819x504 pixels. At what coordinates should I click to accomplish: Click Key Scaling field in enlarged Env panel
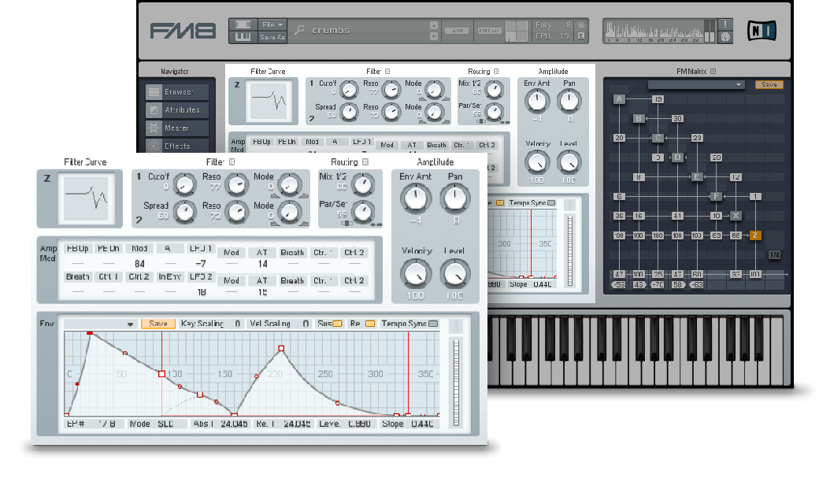pyautogui.click(x=210, y=324)
